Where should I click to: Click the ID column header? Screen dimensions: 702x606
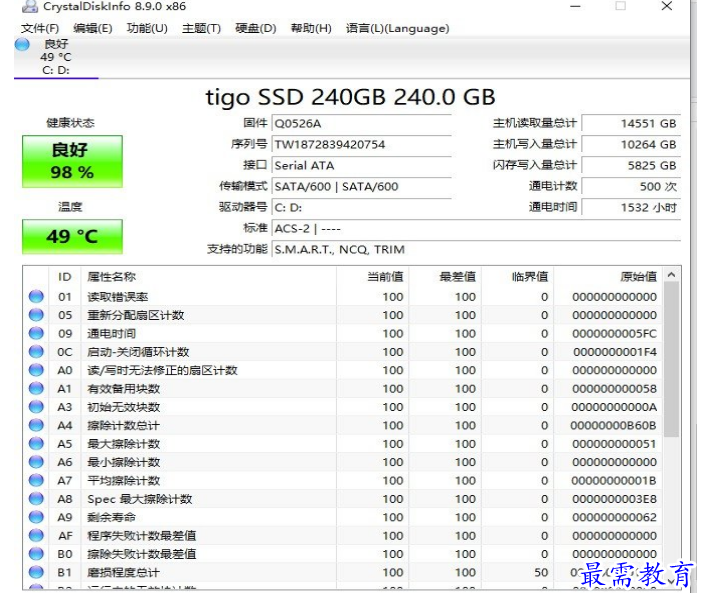65,277
